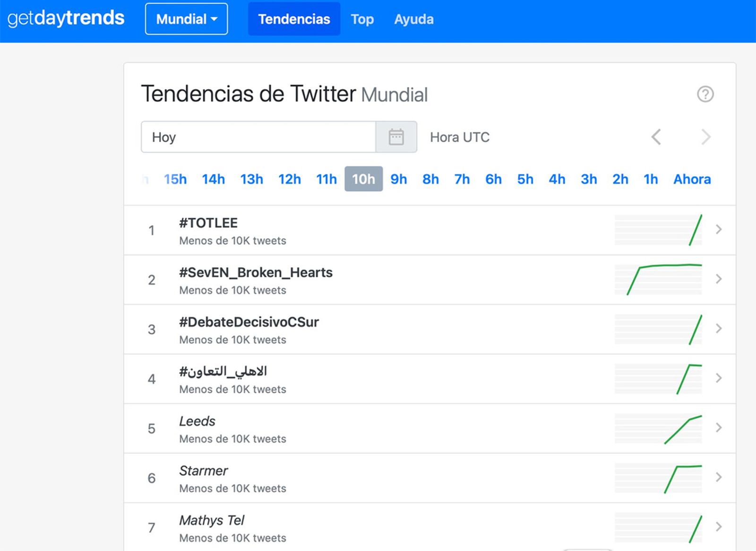This screenshot has height=551, width=756.
Task: Switch to the Tendencias tab
Action: (x=294, y=19)
